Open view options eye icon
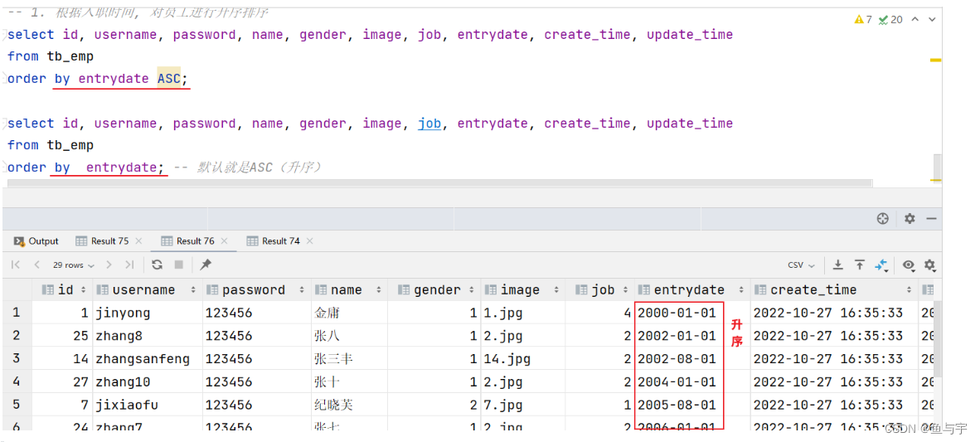This screenshot has width=980, height=442. tap(908, 265)
